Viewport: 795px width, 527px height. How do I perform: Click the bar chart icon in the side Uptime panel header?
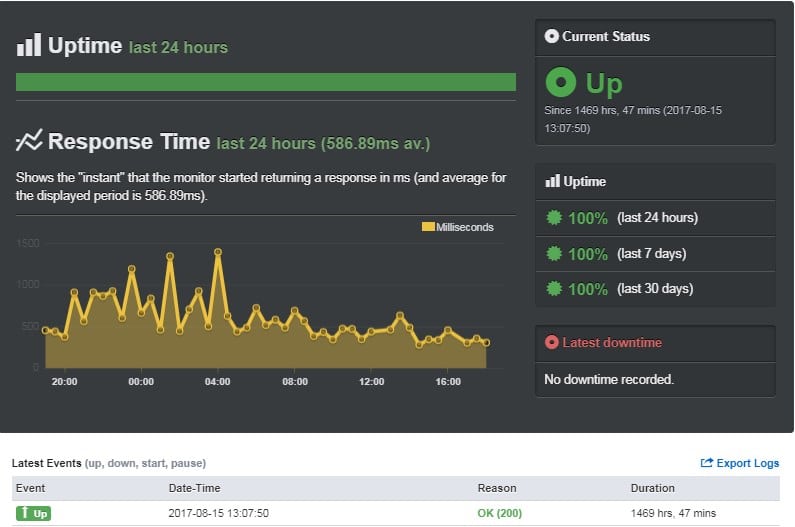point(553,181)
